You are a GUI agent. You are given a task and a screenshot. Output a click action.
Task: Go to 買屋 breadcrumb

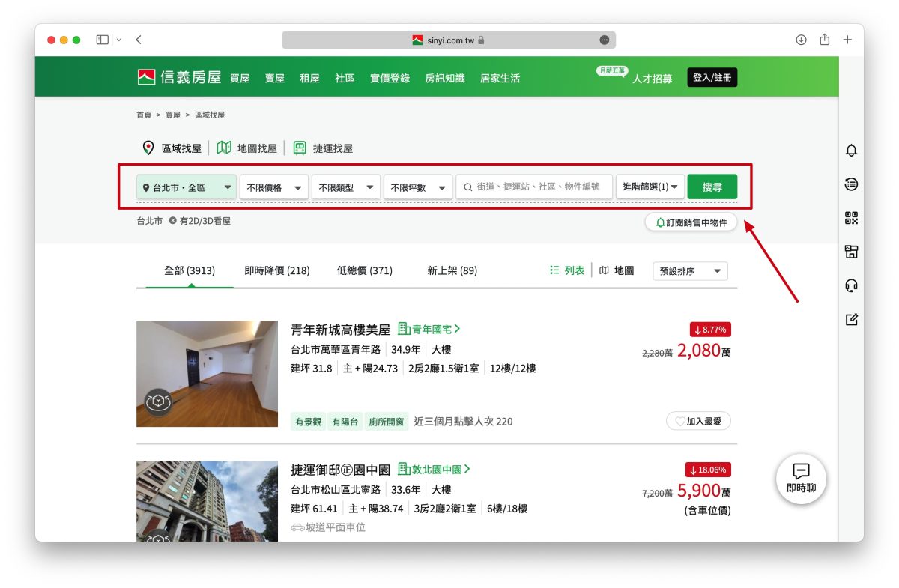click(x=173, y=115)
